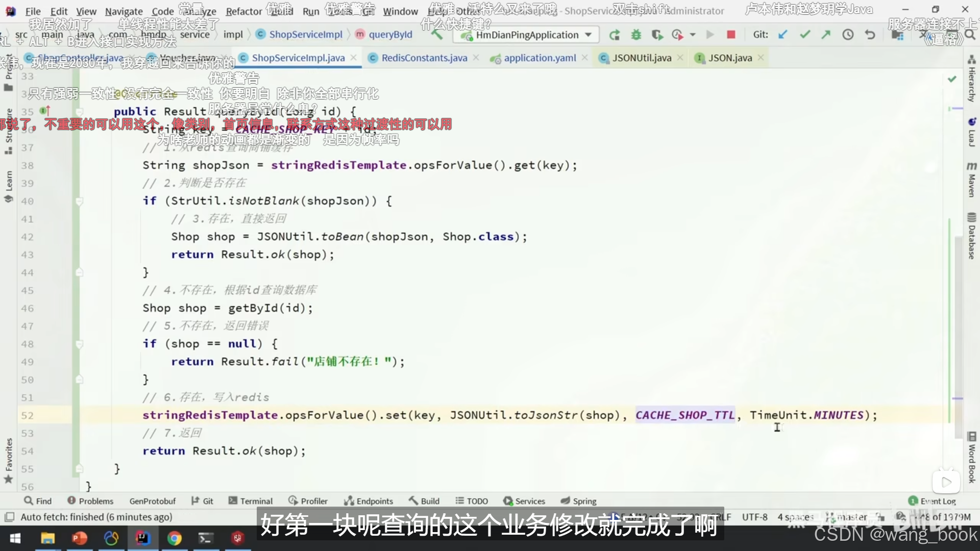Open the Learn side panel
Screen dimensions: 980x551
pyautogui.click(x=8, y=186)
